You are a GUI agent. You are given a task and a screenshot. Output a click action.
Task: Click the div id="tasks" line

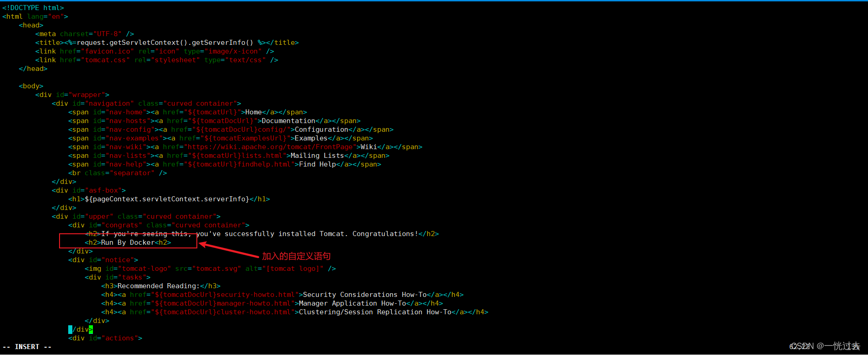point(118,277)
